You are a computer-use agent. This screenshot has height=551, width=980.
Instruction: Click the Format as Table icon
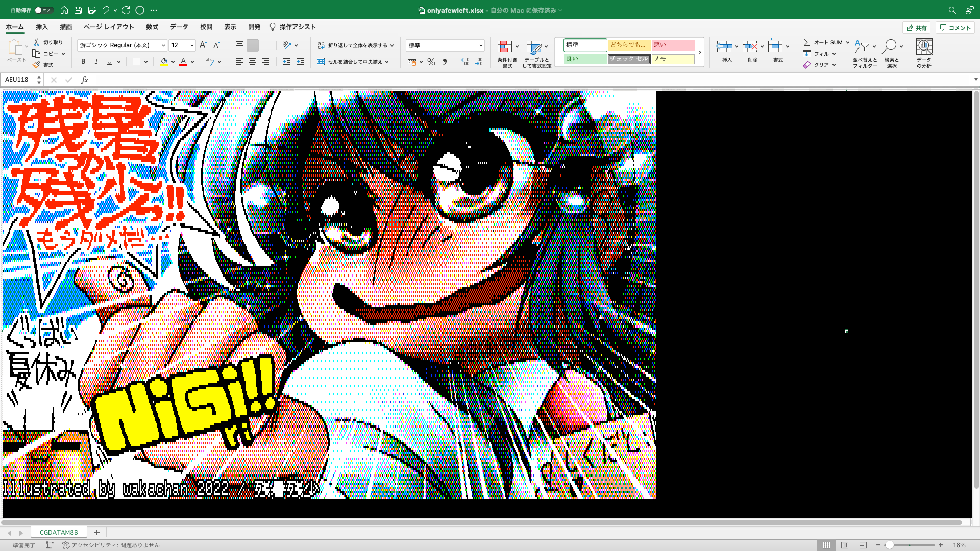[534, 47]
